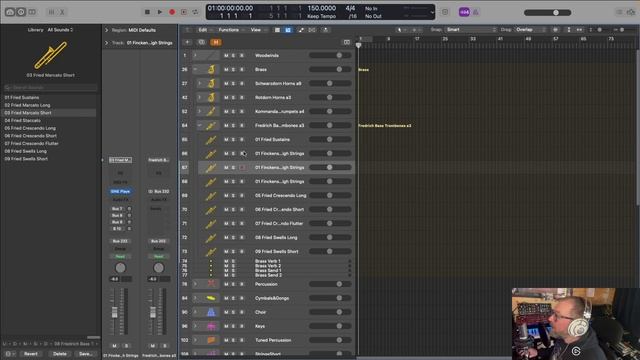Toggle the Cycle mode button
The image size is (640, 360).
click(x=196, y=12)
